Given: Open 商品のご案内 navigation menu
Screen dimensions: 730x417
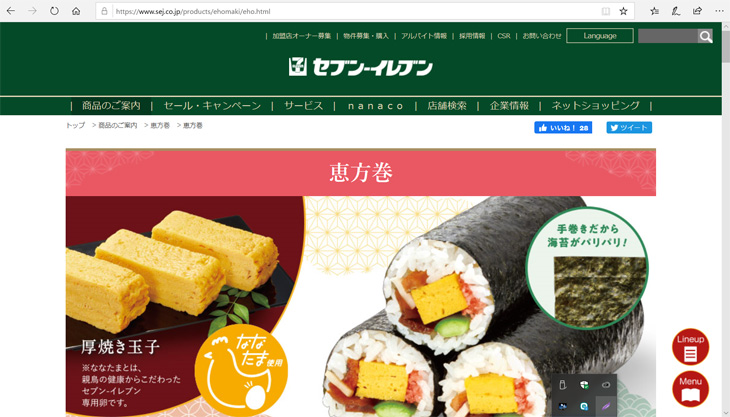Looking at the screenshot, I should coord(111,106).
